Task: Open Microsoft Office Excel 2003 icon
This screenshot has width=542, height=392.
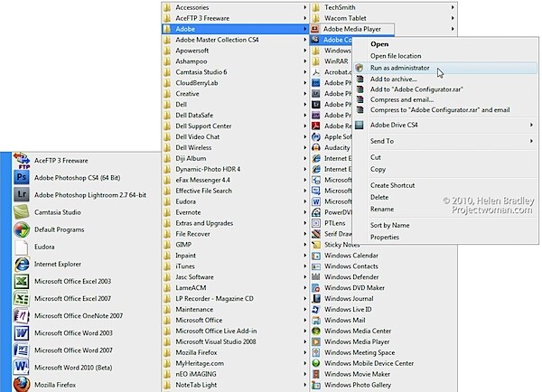Action: (22, 282)
